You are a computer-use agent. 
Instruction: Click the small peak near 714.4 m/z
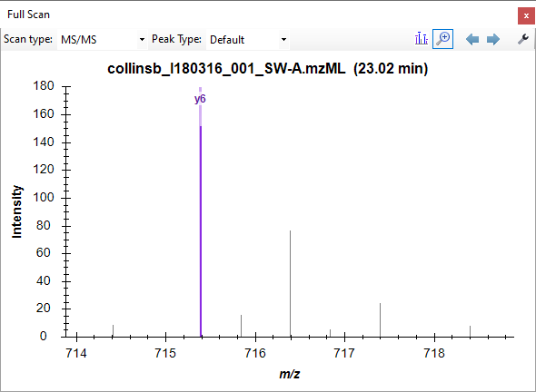coord(114,330)
